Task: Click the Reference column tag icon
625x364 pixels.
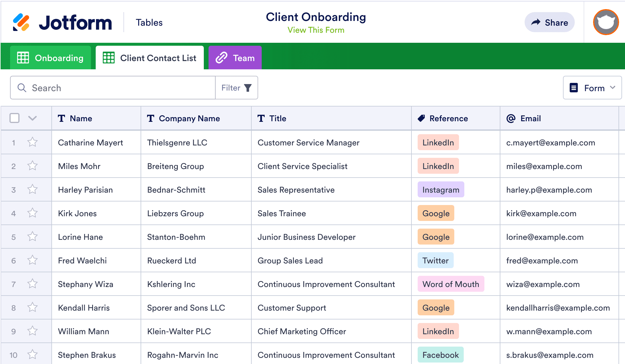Action: (x=421, y=119)
